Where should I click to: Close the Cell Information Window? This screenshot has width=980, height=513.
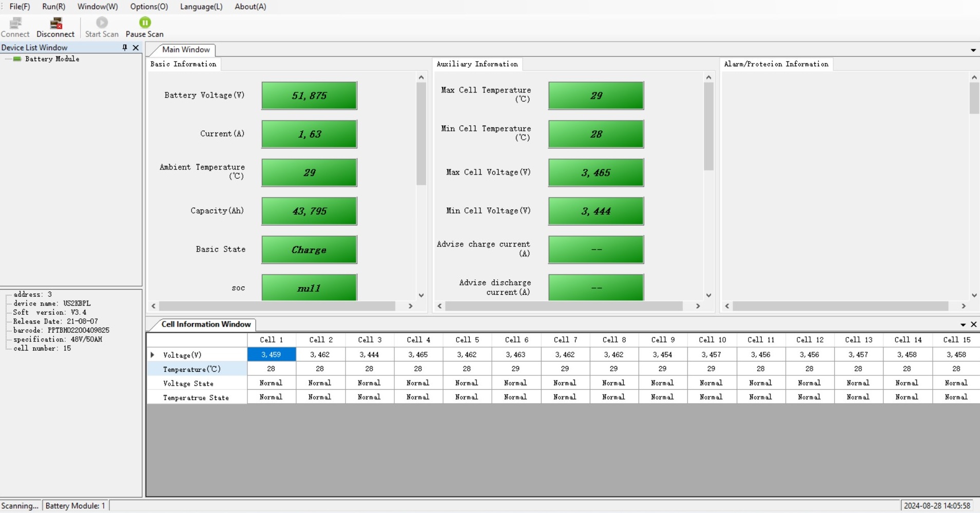tap(973, 325)
